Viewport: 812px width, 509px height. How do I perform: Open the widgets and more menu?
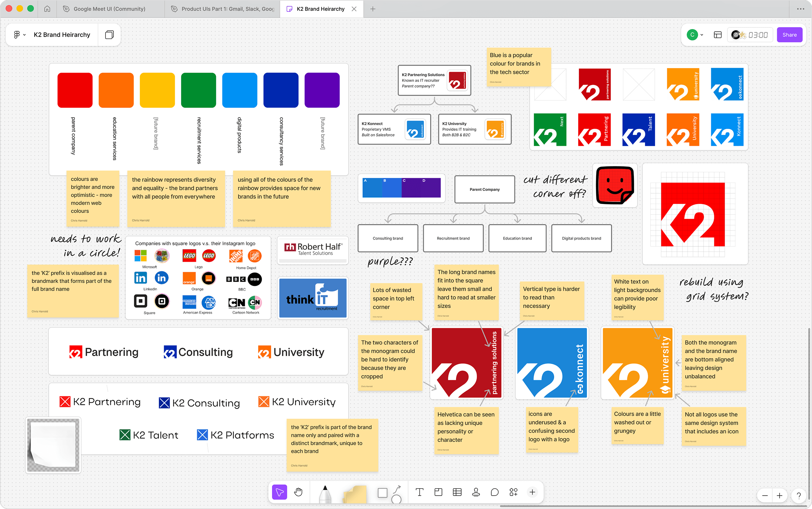514,492
